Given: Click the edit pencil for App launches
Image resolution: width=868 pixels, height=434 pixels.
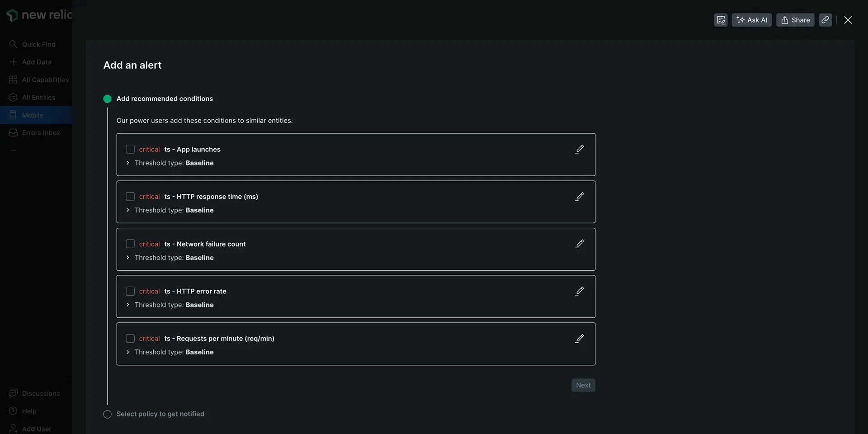Looking at the screenshot, I should [579, 149].
